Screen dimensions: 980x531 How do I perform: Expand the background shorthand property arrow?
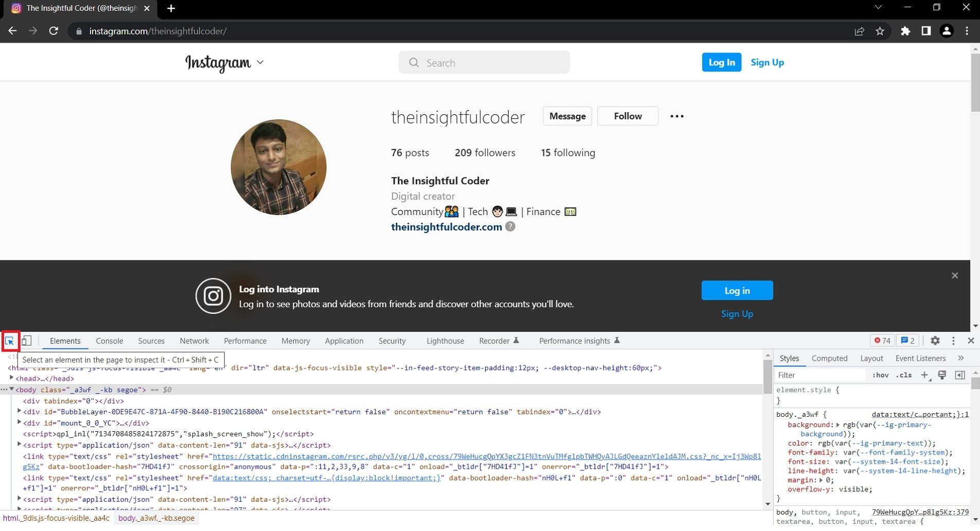pyautogui.click(x=838, y=424)
